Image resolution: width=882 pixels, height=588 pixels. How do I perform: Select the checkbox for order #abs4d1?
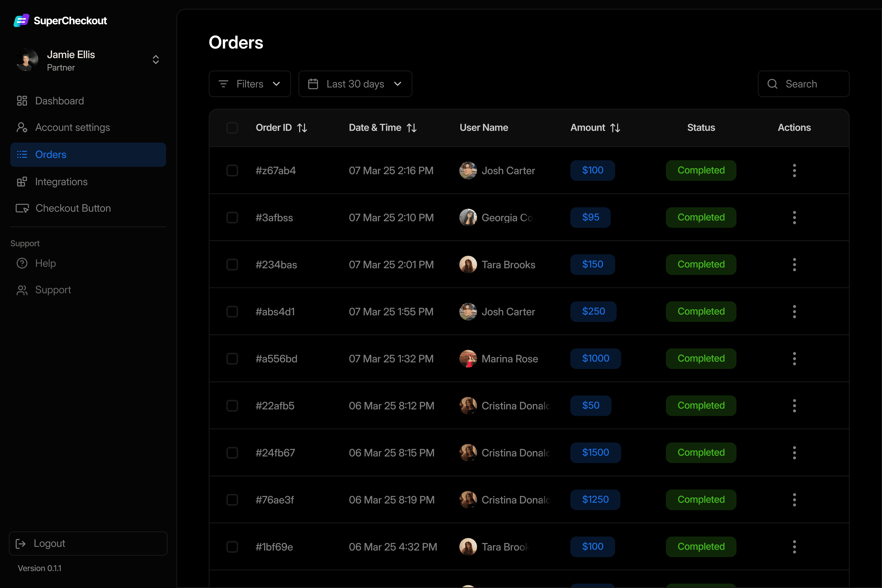pyautogui.click(x=232, y=312)
